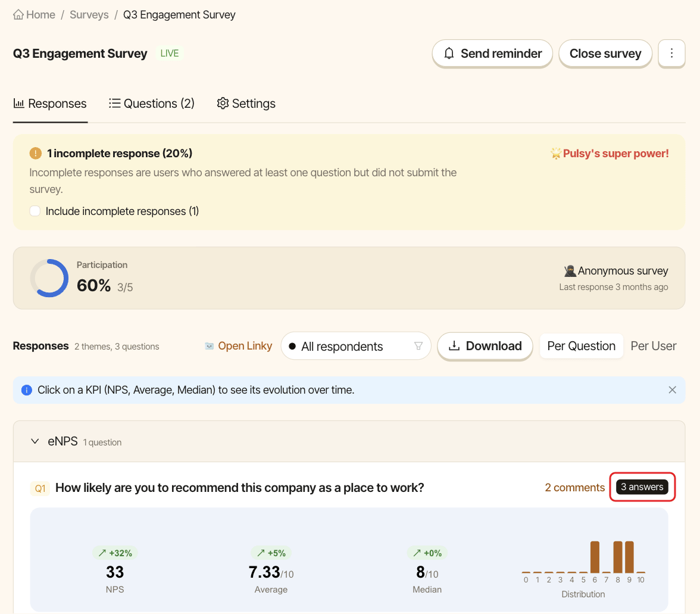This screenshot has height=614, width=700.
Task: Open the Settings tab
Action: tap(246, 104)
